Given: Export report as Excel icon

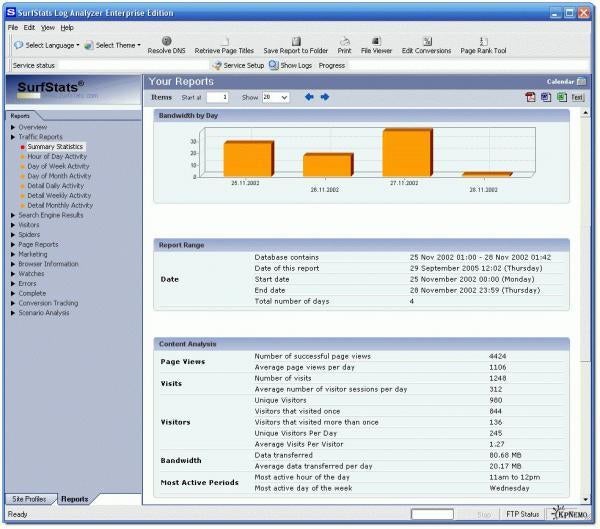Looking at the screenshot, I should point(562,97).
